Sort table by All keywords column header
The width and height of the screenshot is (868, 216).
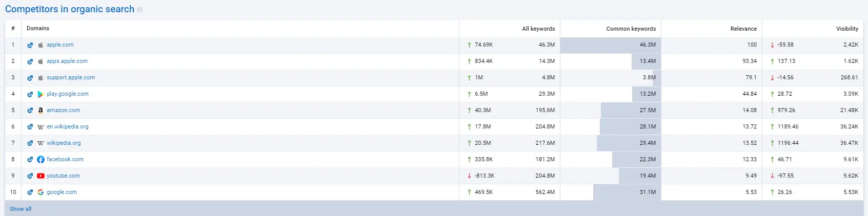point(538,29)
